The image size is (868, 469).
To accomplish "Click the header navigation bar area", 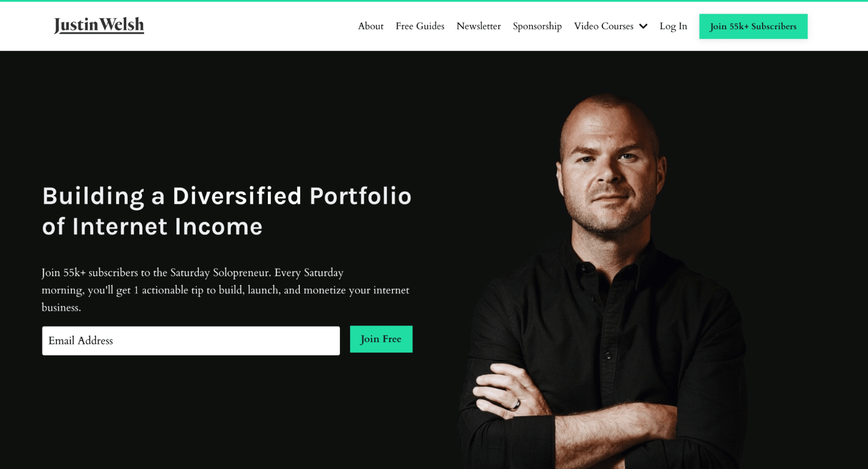I will (434, 26).
